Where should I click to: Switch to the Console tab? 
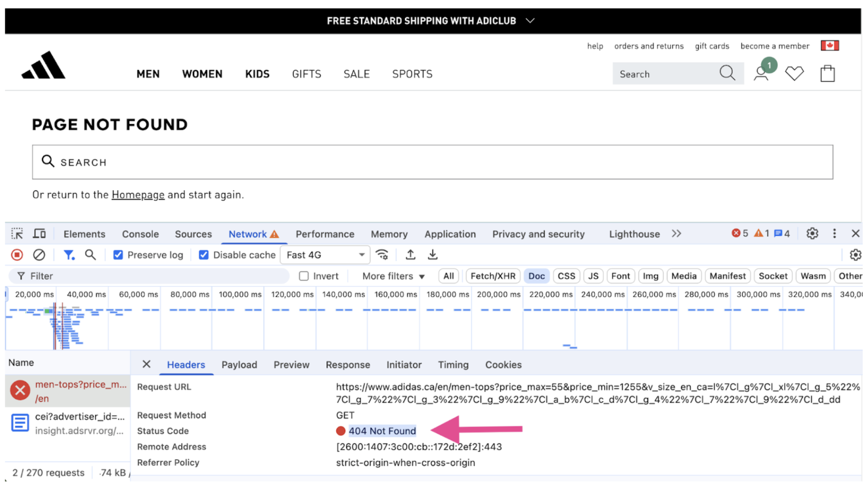click(140, 234)
